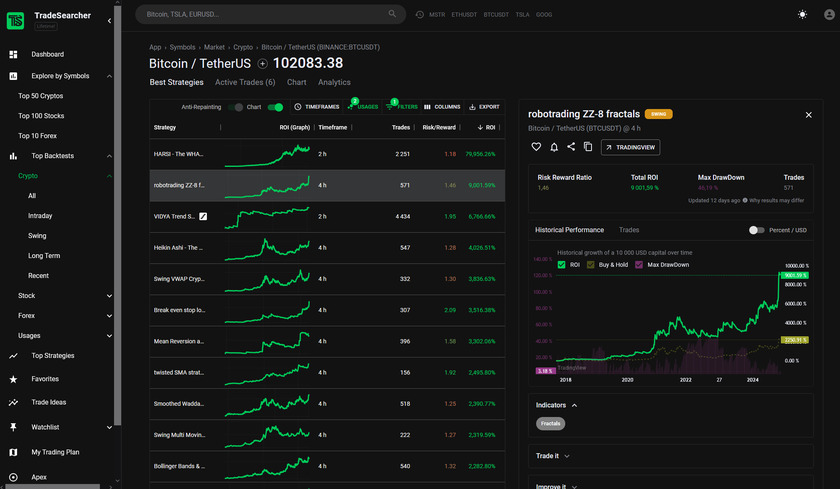Expand the Trade it section
This screenshot has width=840, height=489.
tap(567, 456)
